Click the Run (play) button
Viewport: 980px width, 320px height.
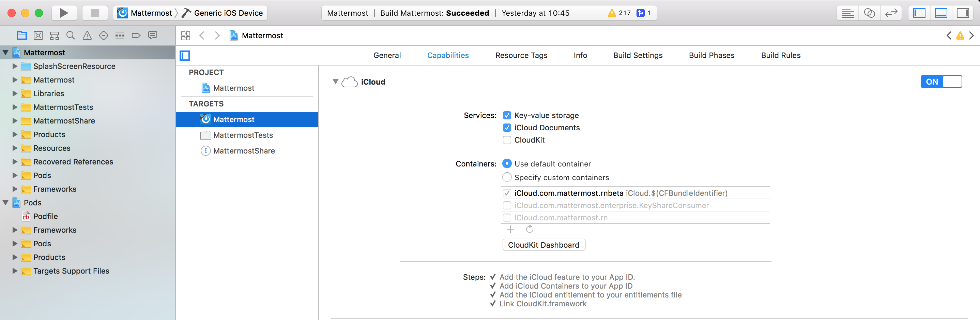pos(64,13)
